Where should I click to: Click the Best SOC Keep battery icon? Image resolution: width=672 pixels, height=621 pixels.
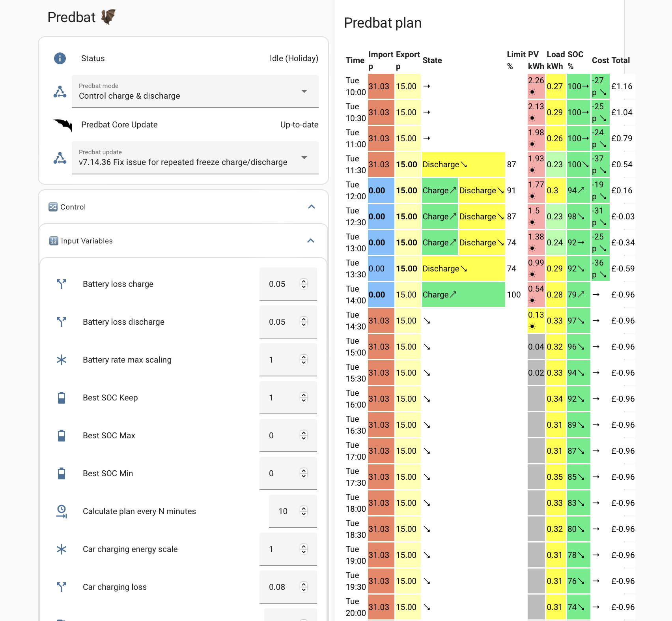(62, 397)
